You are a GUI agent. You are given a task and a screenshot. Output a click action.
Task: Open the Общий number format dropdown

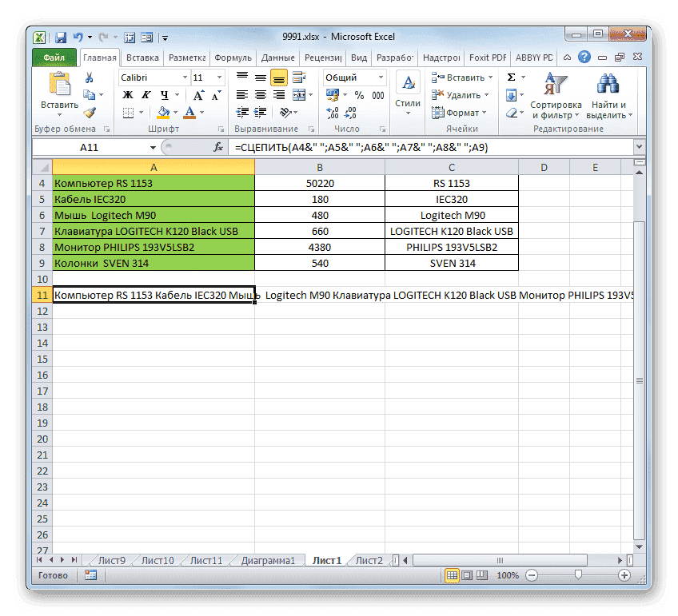pyautogui.click(x=381, y=77)
